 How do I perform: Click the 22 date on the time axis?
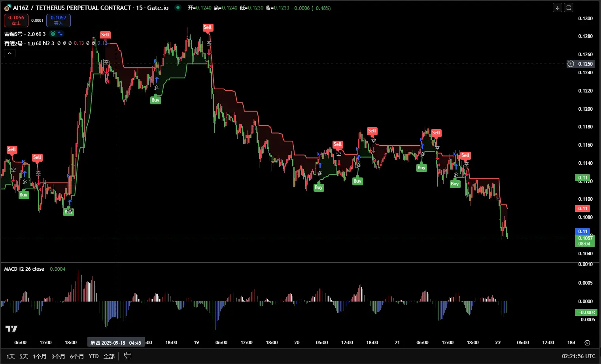click(498, 343)
